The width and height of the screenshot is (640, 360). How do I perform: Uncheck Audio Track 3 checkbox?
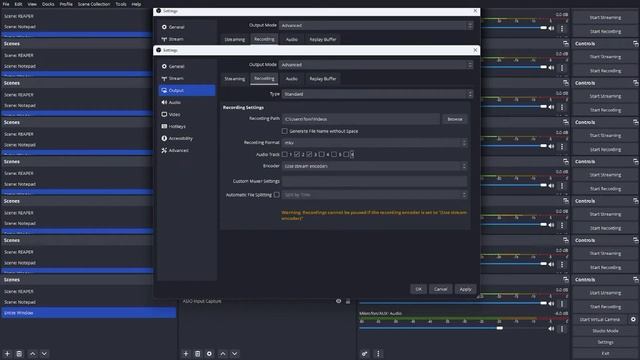[x=309, y=154]
